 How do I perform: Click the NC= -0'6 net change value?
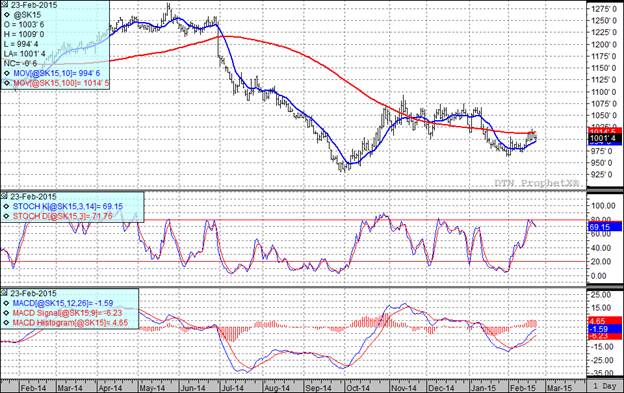(20, 63)
